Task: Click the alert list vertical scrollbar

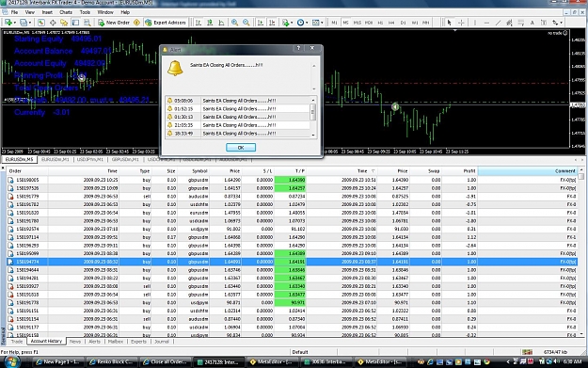Action: pos(313,117)
